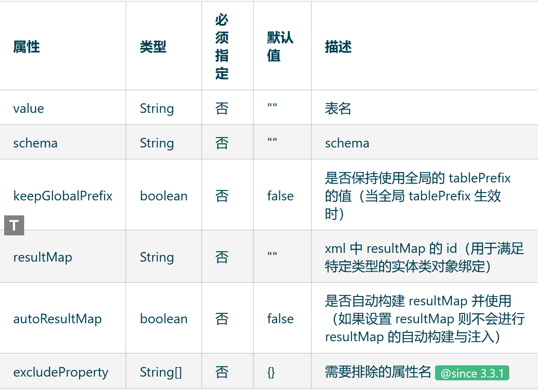Click the 属性 column header

(27, 47)
